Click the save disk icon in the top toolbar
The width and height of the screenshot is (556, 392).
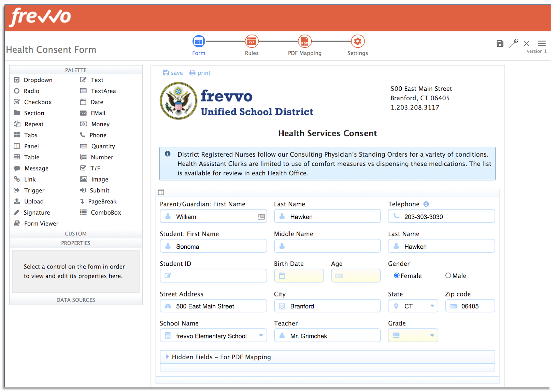[500, 43]
